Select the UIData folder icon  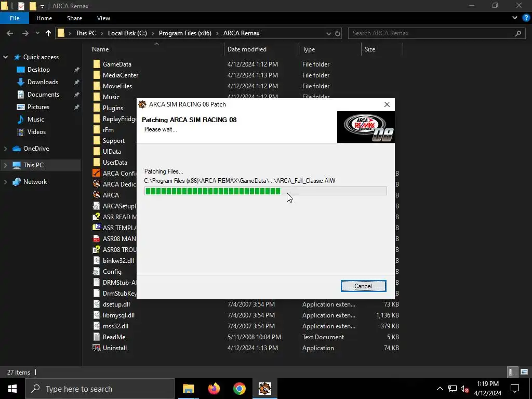(97, 151)
